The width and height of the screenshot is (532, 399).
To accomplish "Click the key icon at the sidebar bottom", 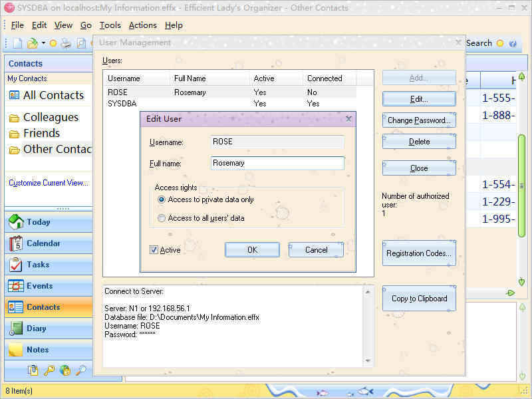I will 49,370.
